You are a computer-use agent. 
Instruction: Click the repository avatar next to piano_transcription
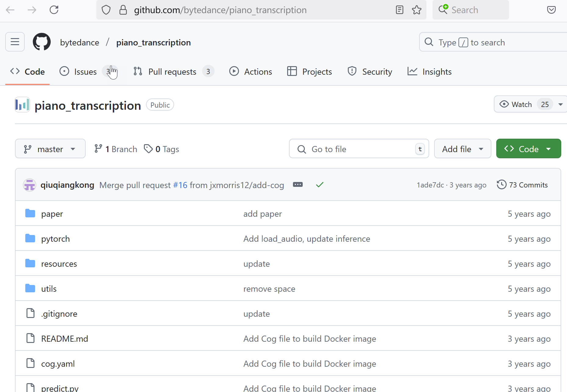point(22,105)
